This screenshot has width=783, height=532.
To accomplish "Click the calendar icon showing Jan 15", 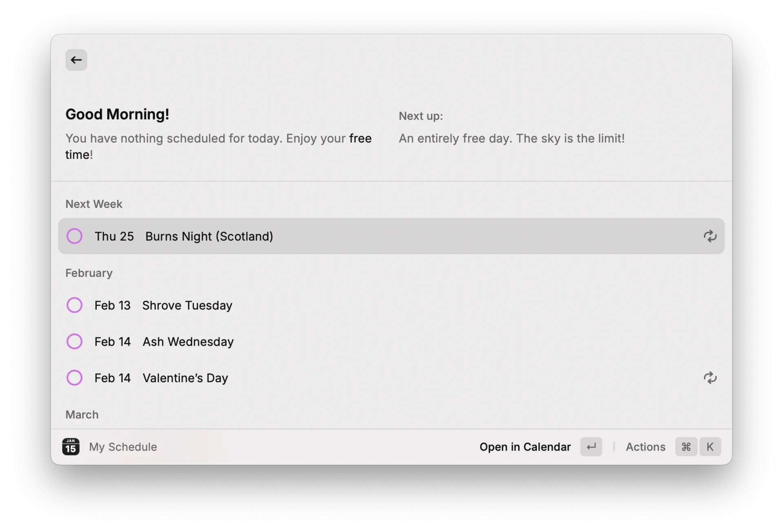I will pyautogui.click(x=70, y=447).
